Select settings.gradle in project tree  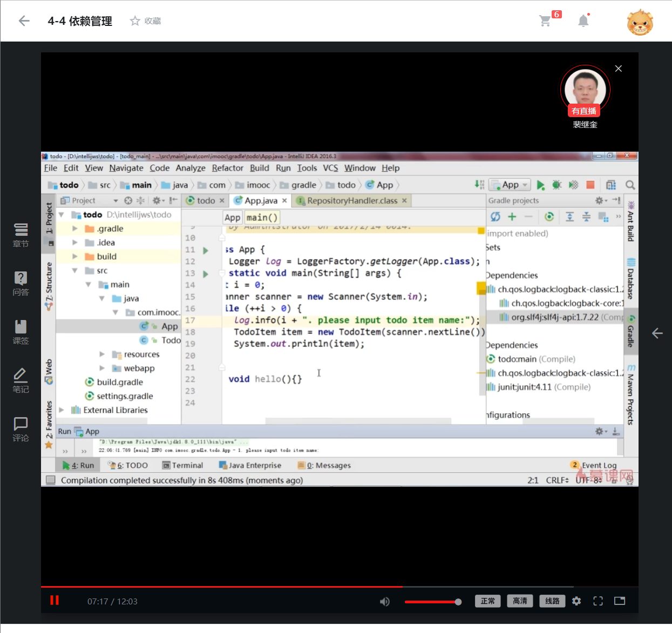[119, 396]
